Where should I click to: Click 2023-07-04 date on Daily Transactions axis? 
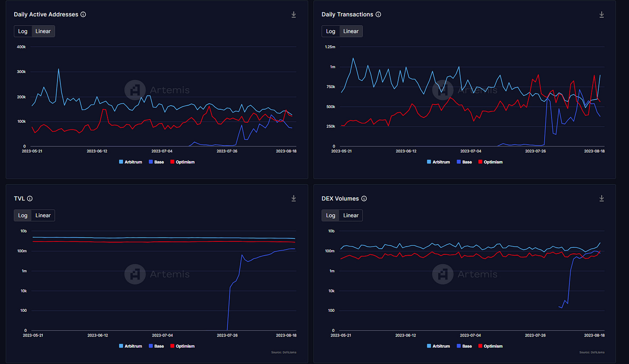[x=470, y=151]
